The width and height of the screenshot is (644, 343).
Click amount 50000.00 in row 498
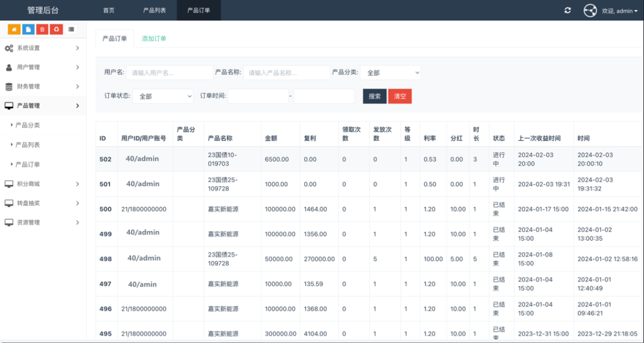click(x=279, y=259)
